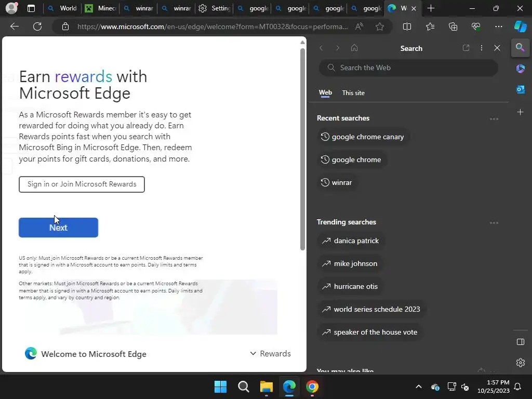This screenshot has height=399, width=532.
Task: Click the Next button
Action: tap(58, 228)
